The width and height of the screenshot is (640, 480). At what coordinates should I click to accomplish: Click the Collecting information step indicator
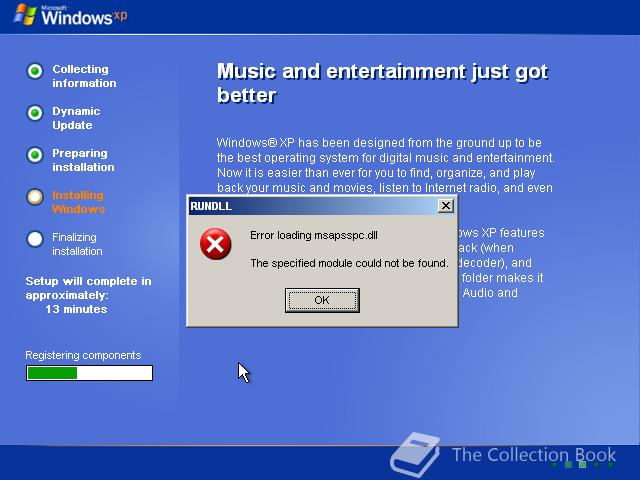click(35, 71)
